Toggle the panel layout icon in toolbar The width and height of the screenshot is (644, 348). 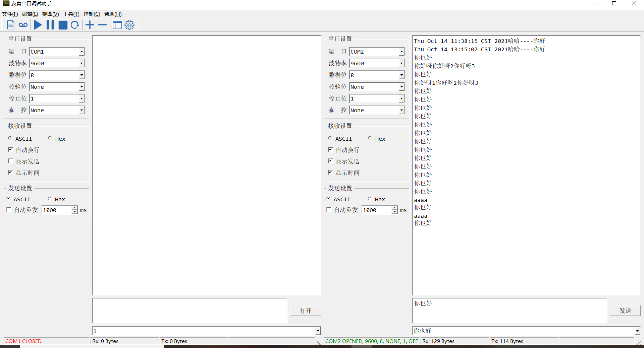click(117, 25)
